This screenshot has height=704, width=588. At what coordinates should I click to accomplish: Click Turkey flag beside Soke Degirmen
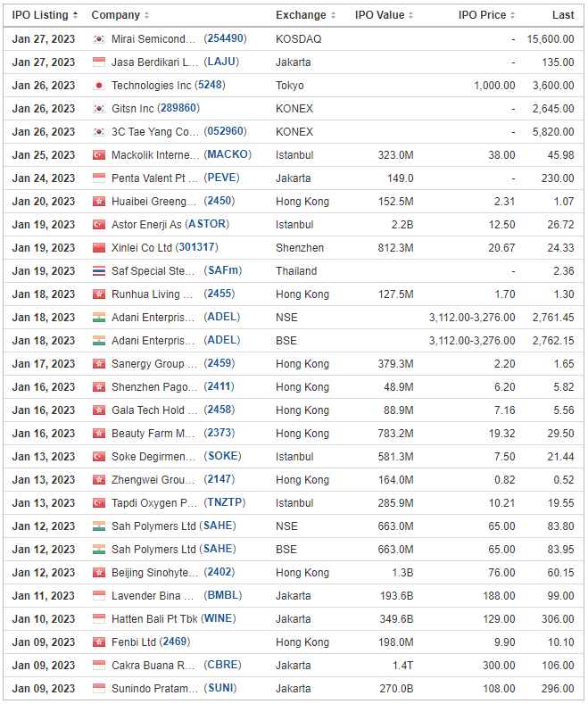click(99, 457)
